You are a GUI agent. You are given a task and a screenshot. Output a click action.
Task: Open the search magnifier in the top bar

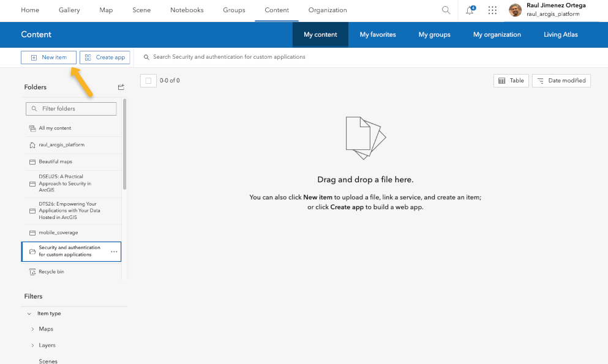446,10
